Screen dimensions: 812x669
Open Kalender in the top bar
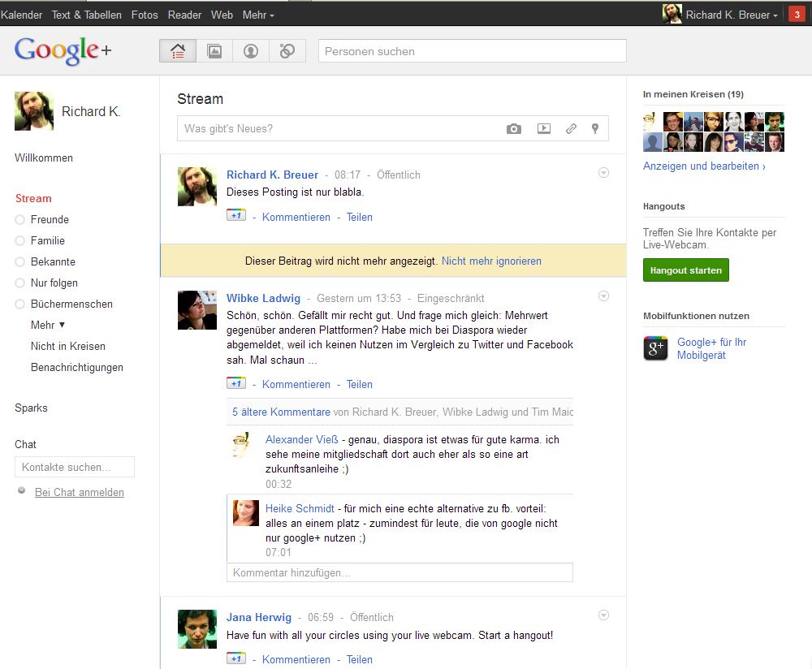click(22, 15)
